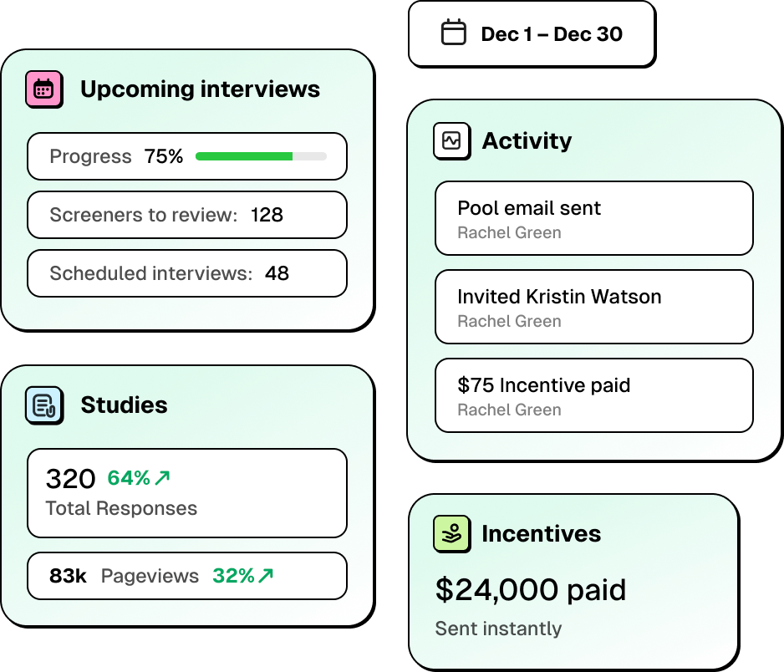Open the $75 Incentive paid activity entry
784x672 pixels.
[593, 395]
